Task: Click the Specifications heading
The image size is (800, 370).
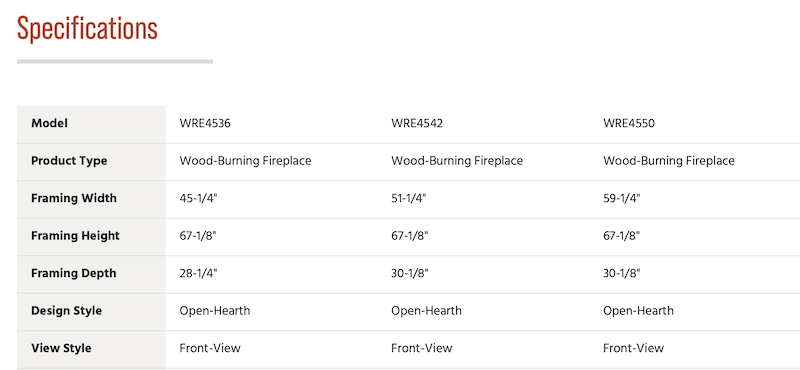Action: tap(87, 29)
